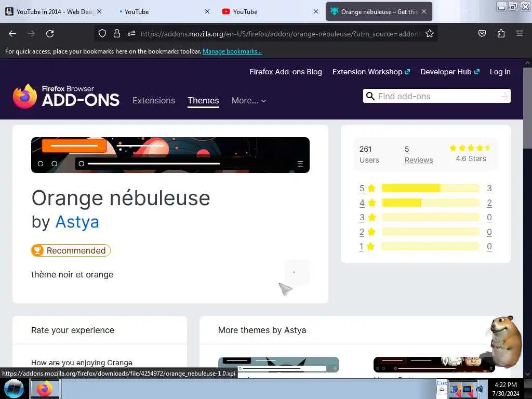Click Manage bookmarks link
This screenshot has height=399, width=532.
pyautogui.click(x=232, y=51)
